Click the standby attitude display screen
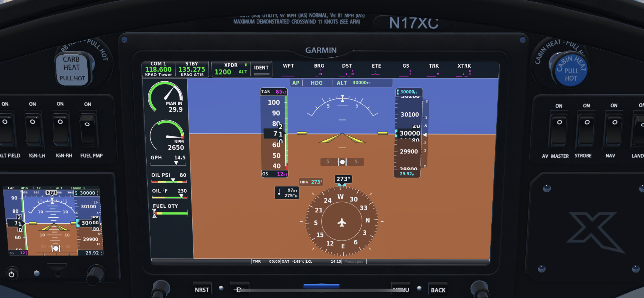The width and height of the screenshot is (644, 298). point(54,221)
